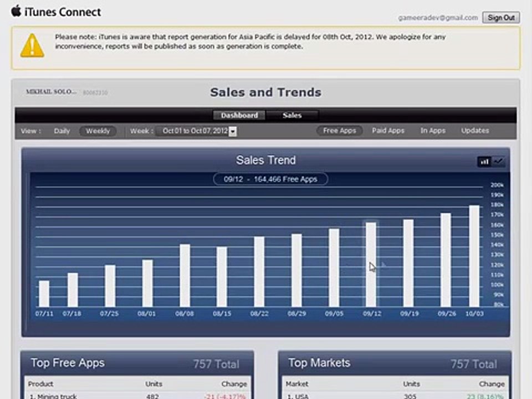Click the Sign Out button
The image size is (532, 399).
pyautogui.click(x=501, y=18)
